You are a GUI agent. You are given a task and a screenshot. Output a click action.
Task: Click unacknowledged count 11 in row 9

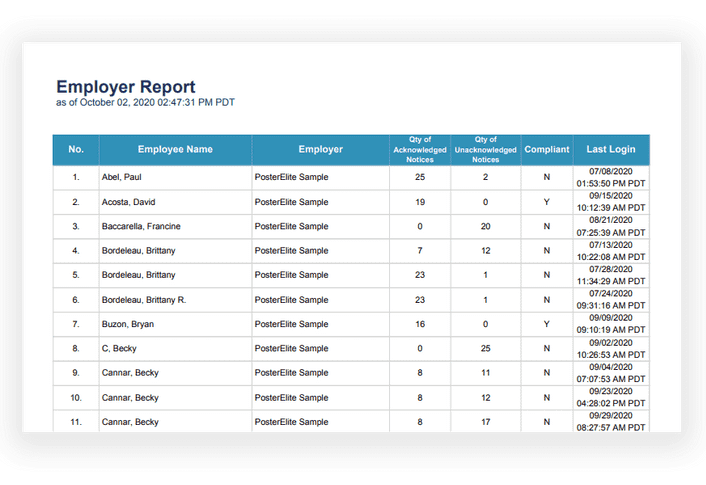[485, 373]
